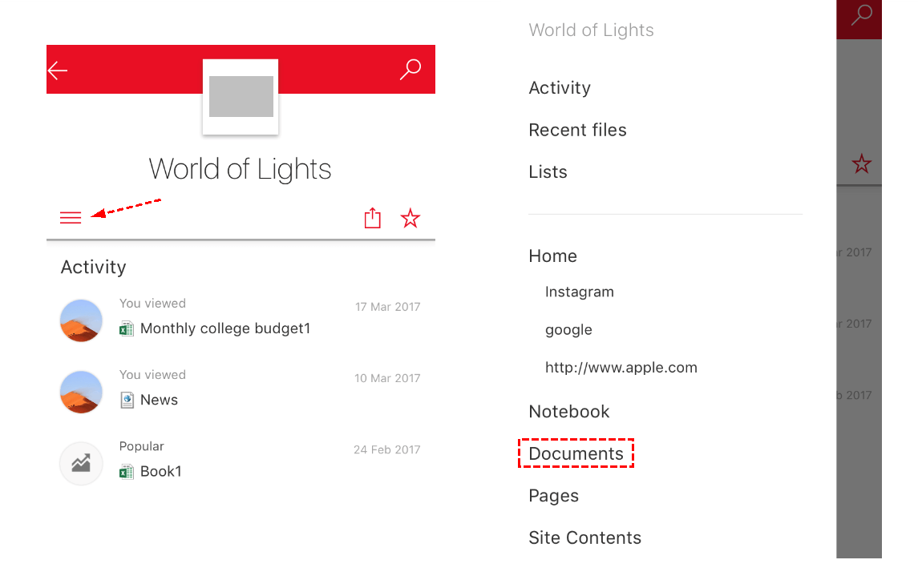The image size is (918, 588).
Task: Tap the popular trending chart icon
Action: click(x=81, y=463)
